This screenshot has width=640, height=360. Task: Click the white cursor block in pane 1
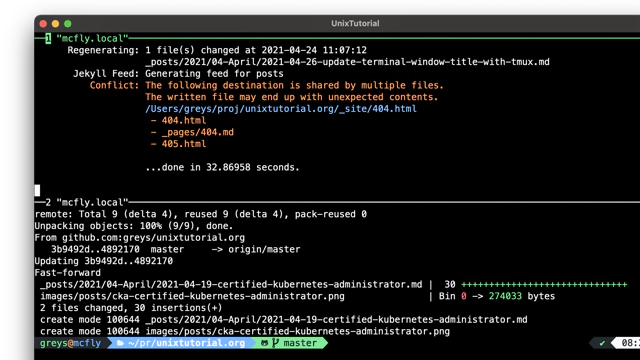37,190
